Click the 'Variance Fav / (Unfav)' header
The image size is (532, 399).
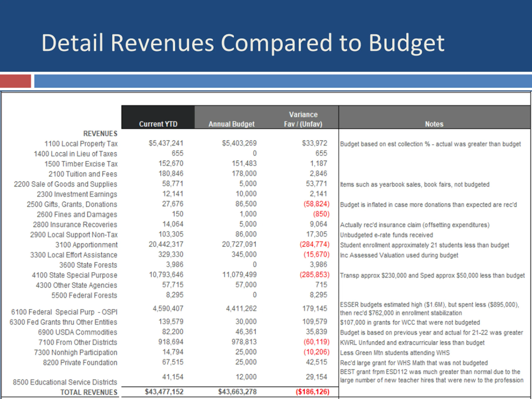[x=303, y=119]
